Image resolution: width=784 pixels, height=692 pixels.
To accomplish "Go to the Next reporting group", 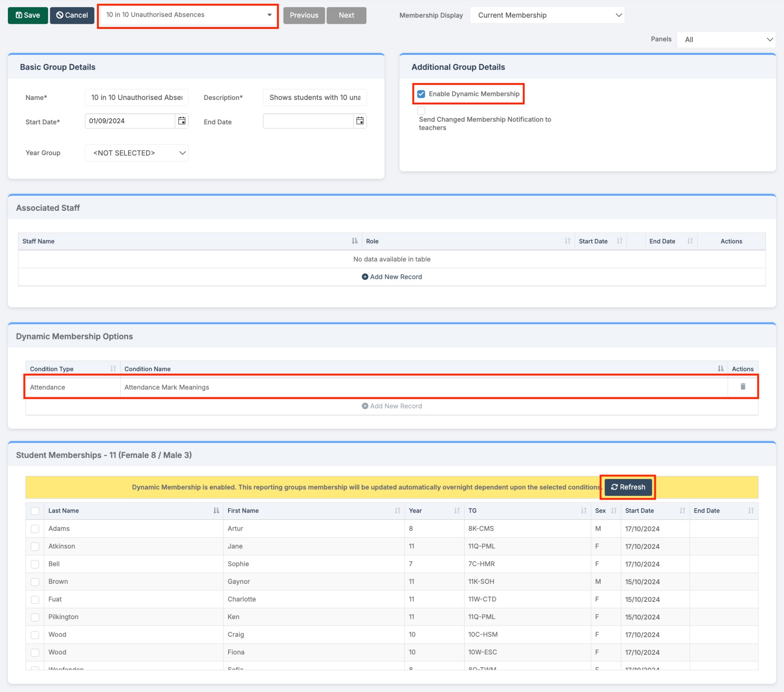I will (x=346, y=15).
